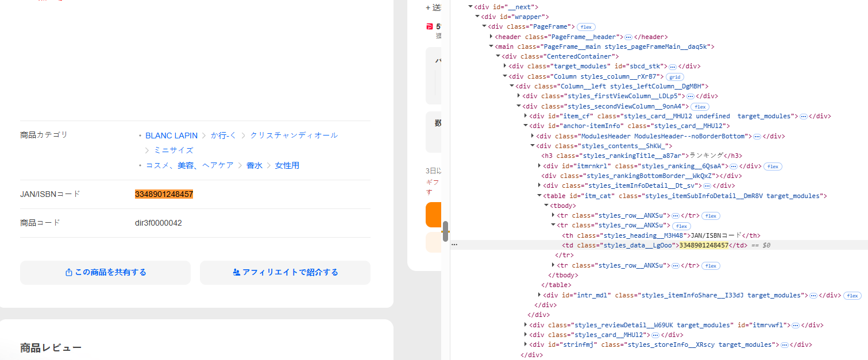868x360 pixels.
Task: Click ellipsis badge in styles_firstViewColumn div
Action: pos(690,96)
